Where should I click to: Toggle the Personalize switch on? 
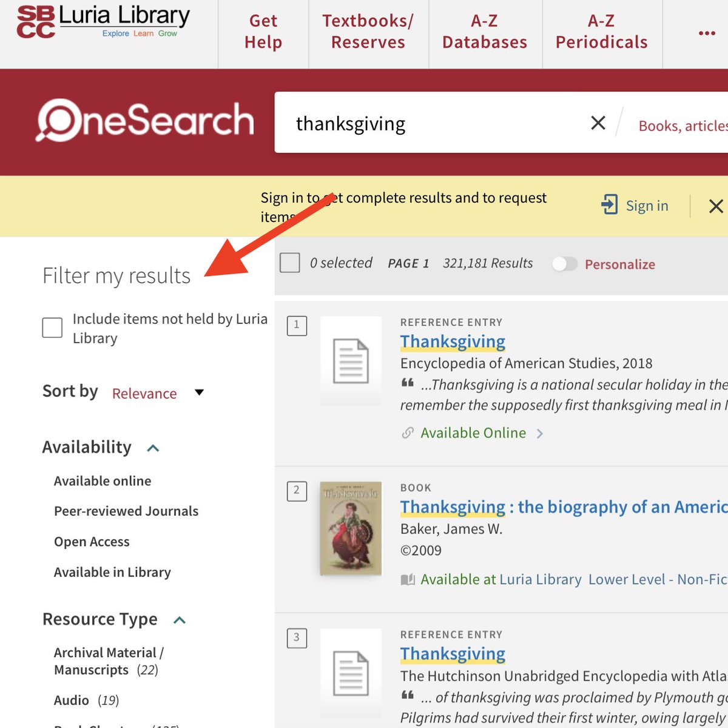[565, 264]
